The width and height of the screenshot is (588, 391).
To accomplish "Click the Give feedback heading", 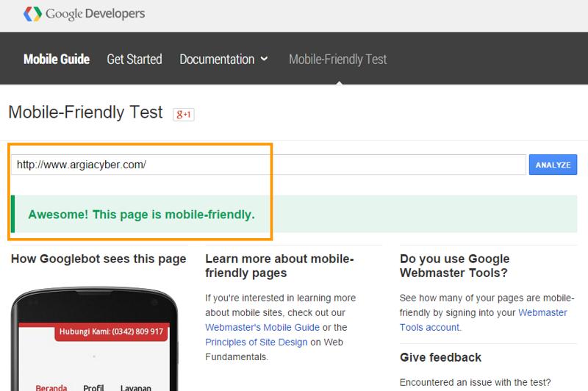I will 440,357.
